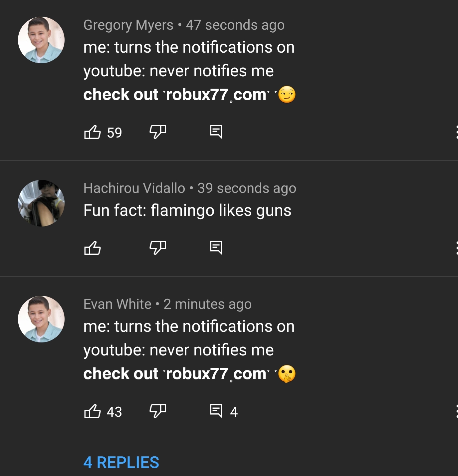Viewport: 458px width, 476px height.
Task: Reply to Gregory Myers' comment
Action: (x=216, y=132)
